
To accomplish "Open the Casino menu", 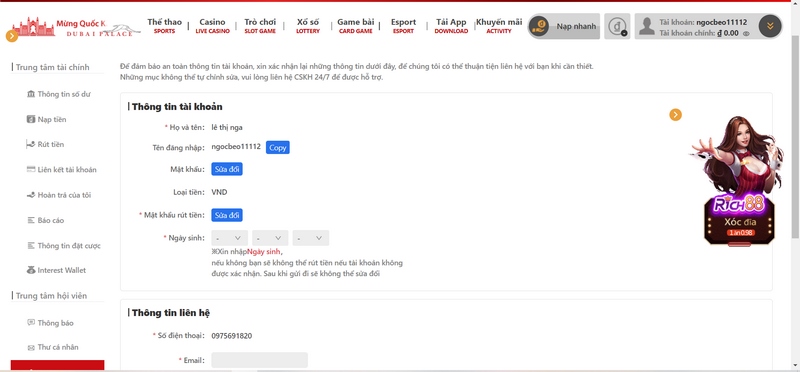I will pyautogui.click(x=212, y=26).
